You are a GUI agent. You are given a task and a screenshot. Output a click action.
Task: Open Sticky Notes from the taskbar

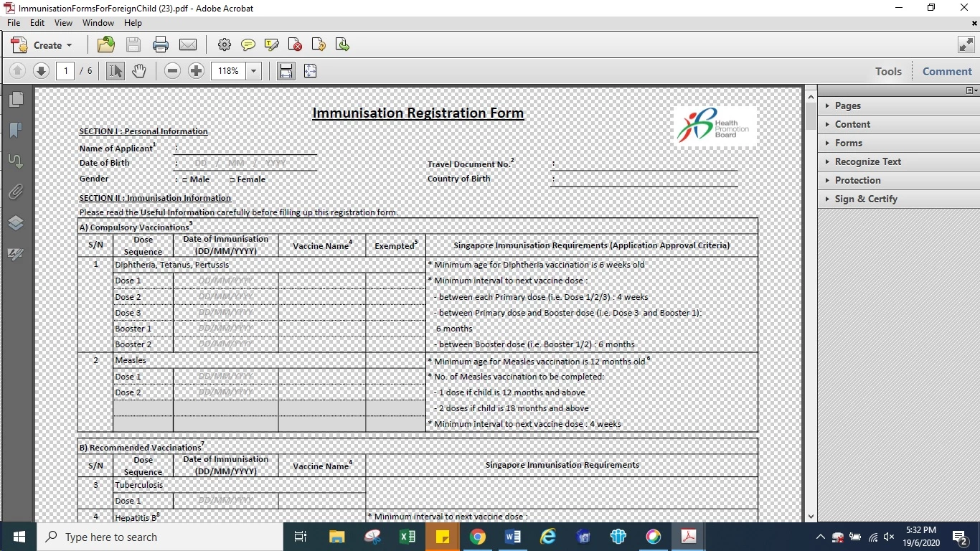click(442, 537)
